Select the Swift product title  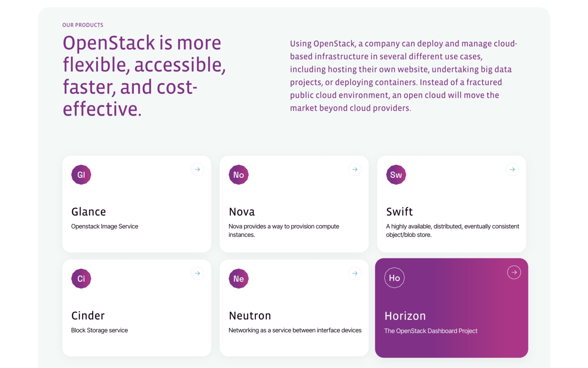(399, 212)
